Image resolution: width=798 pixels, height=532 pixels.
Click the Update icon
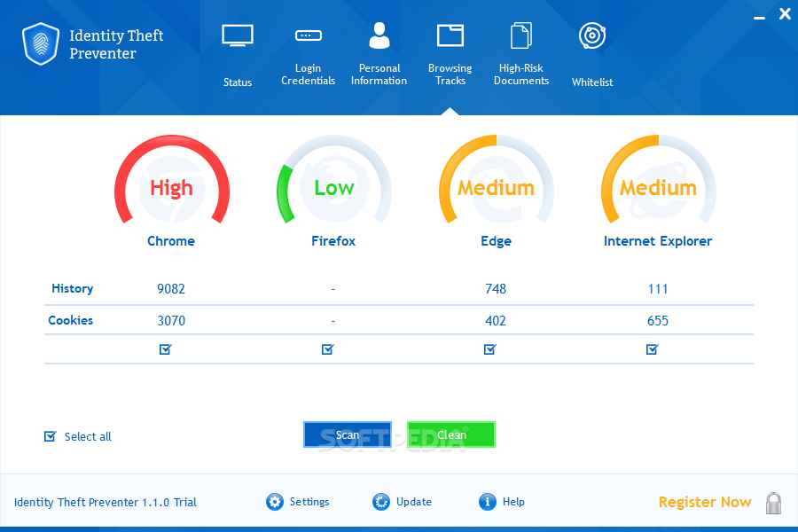point(381,502)
